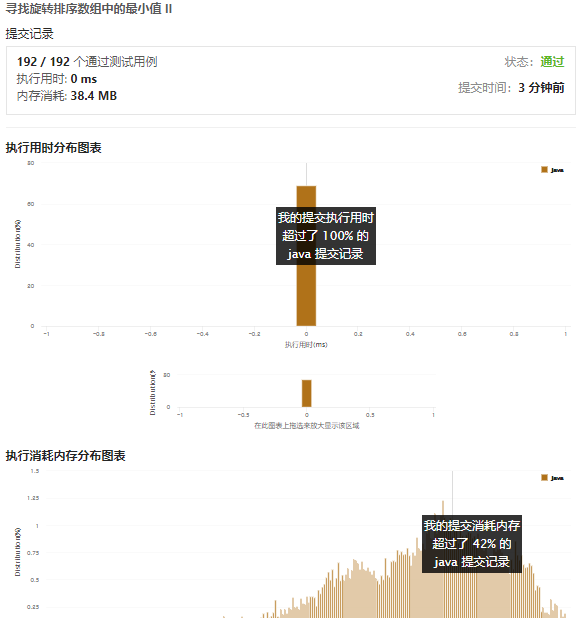Click the 执行用时分布图表 heading
Viewport: 585px width, 618px height.
tap(54, 148)
